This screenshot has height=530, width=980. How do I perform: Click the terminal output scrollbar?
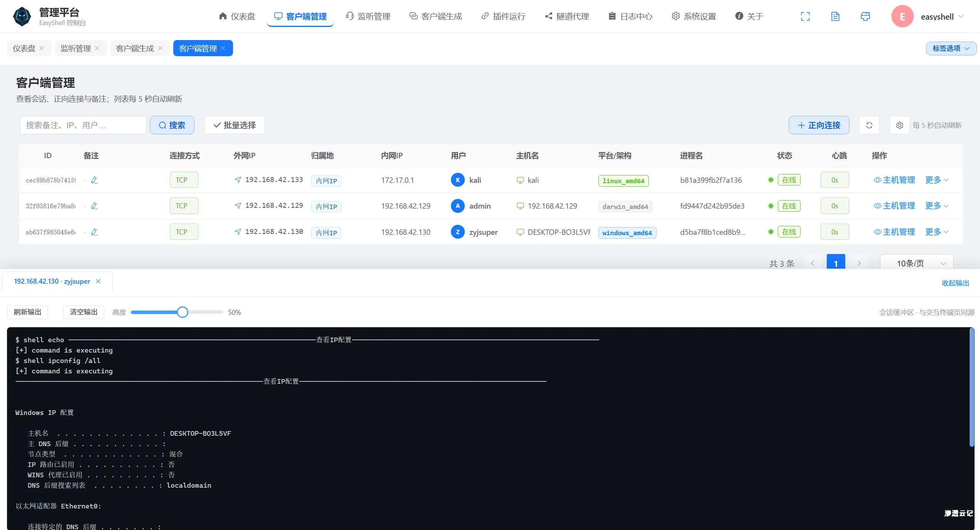972,387
